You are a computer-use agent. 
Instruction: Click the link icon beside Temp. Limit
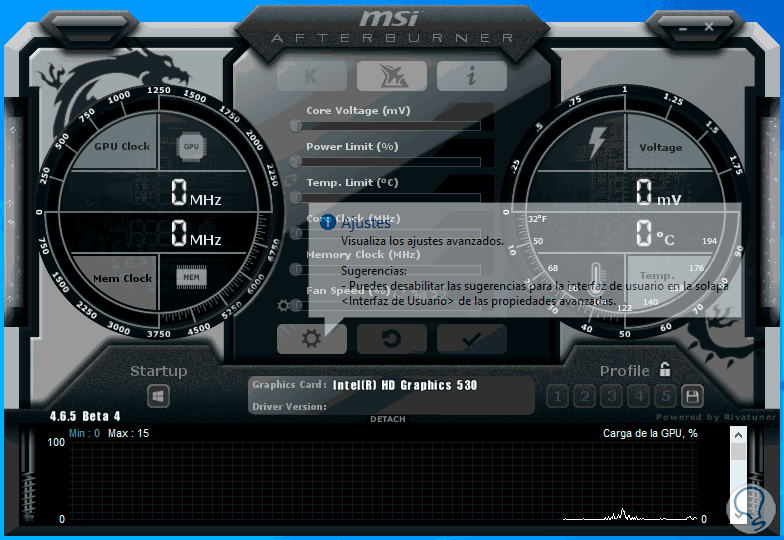pos(290,182)
